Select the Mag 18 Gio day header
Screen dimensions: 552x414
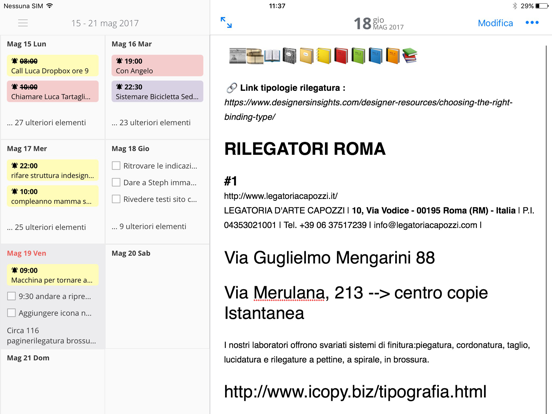click(130, 149)
